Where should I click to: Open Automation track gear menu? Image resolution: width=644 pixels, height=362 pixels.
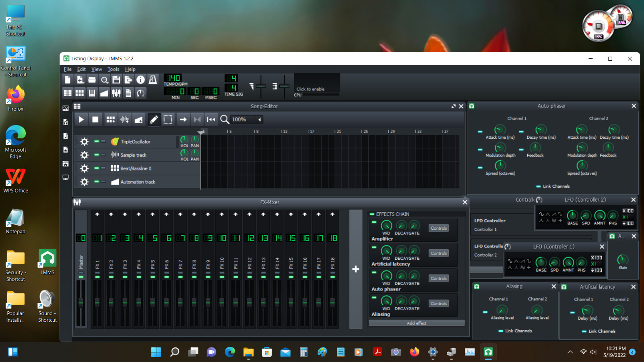84,182
